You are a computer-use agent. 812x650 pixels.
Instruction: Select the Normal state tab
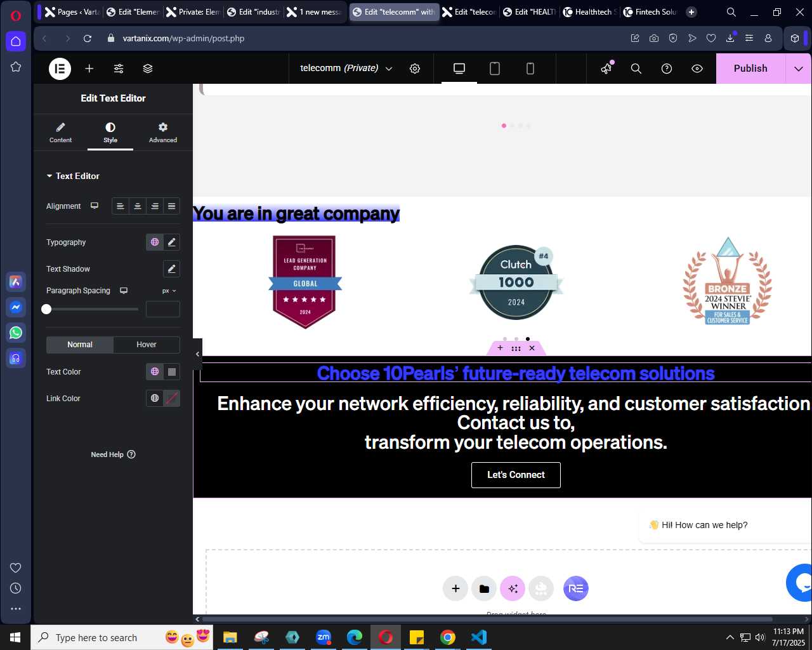pos(80,345)
